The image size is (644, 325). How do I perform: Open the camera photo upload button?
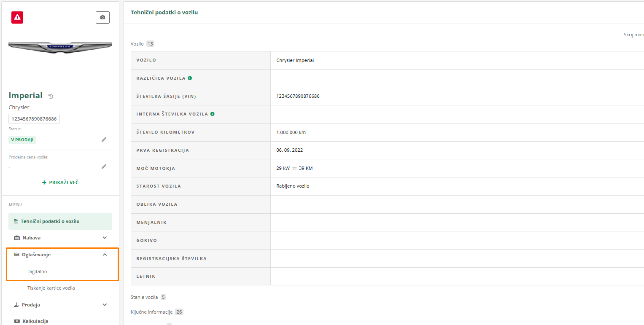click(x=102, y=17)
